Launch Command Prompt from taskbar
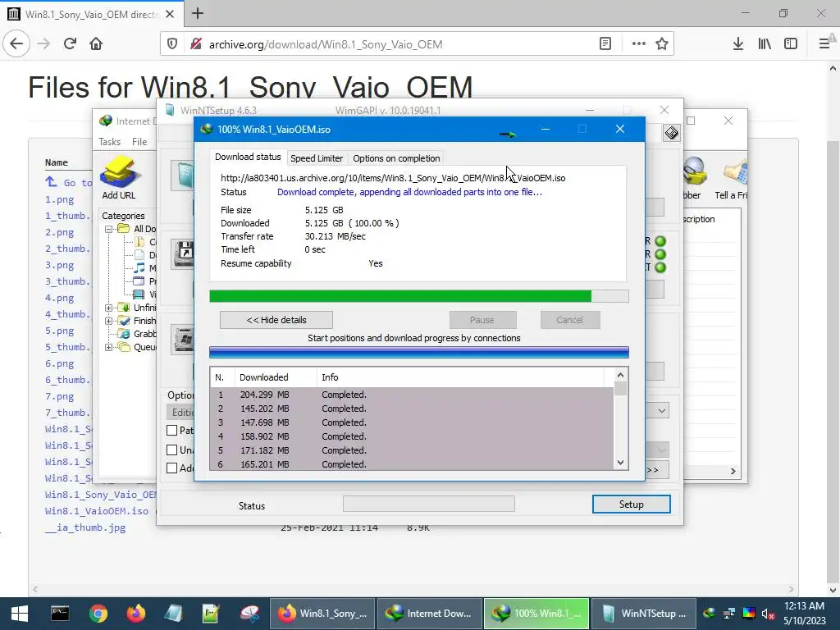Image resolution: width=840 pixels, height=630 pixels. point(59,614)
